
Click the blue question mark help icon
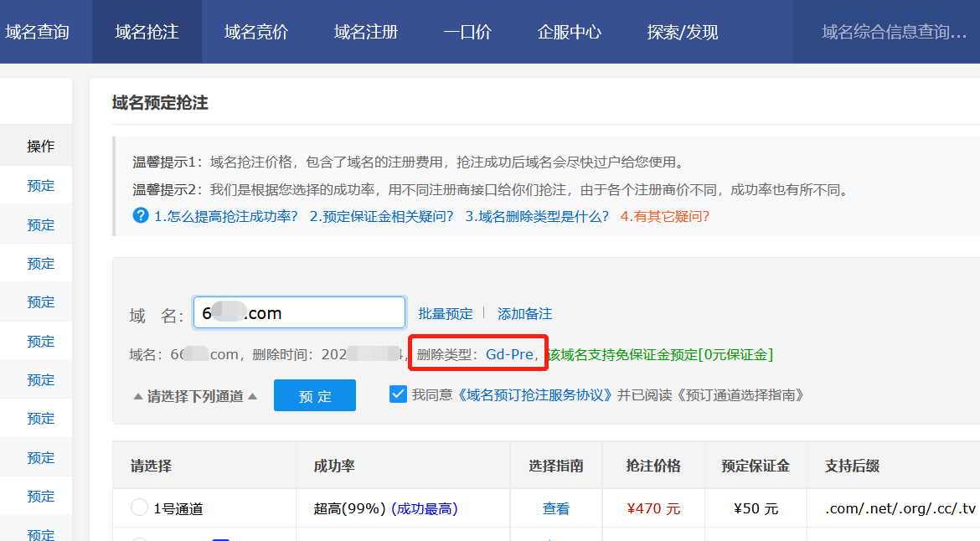pos(141,215)
